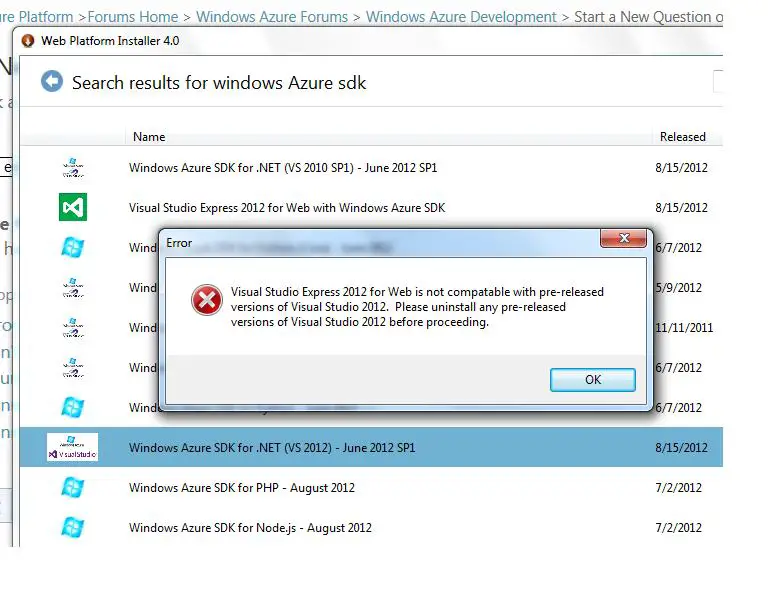
Task: Click the 5/9/2012 release date cell
Action: point(678,287)
